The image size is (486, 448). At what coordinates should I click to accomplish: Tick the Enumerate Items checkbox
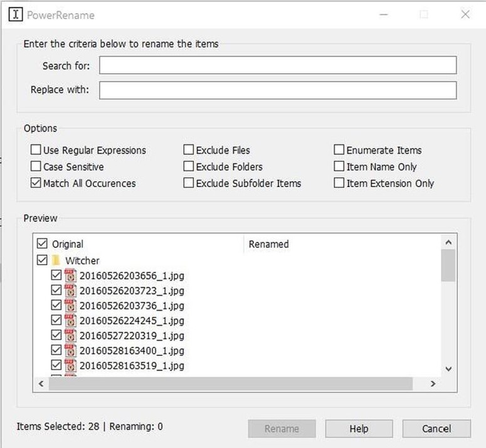click(339, 149)
